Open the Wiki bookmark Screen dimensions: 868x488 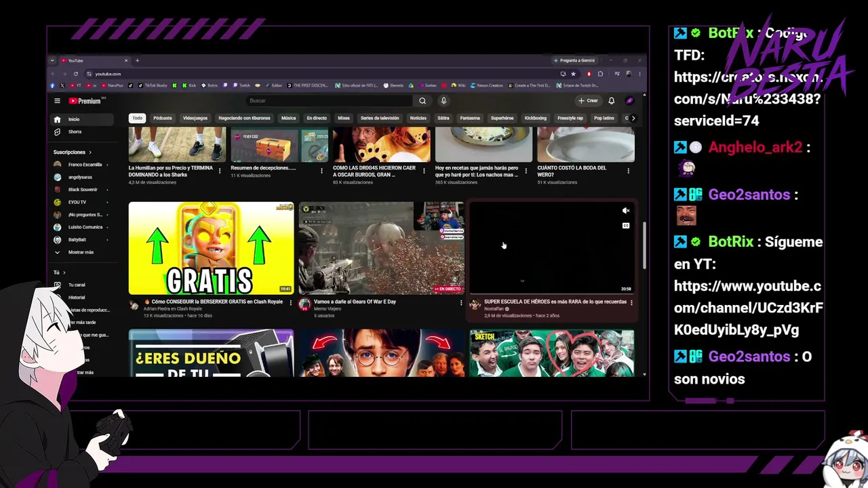tap(458, 85)
